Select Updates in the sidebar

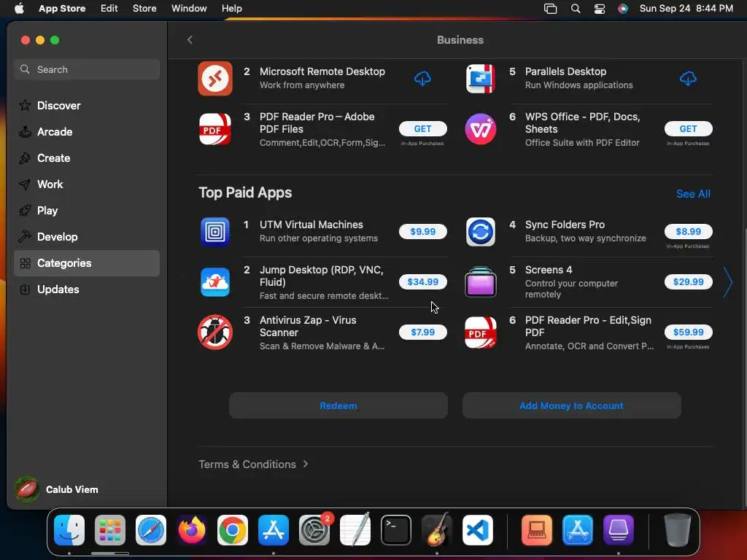click(x=87, y=289)
